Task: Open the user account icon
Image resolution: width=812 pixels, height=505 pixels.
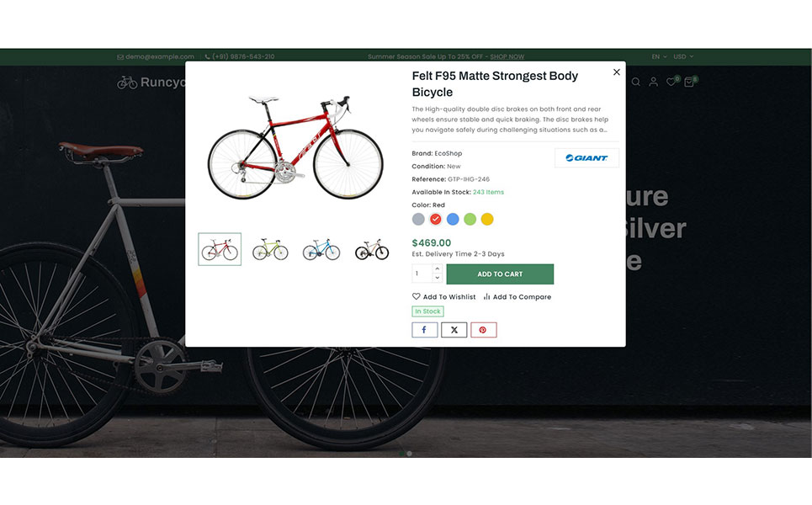Action: tap(654, 82)
